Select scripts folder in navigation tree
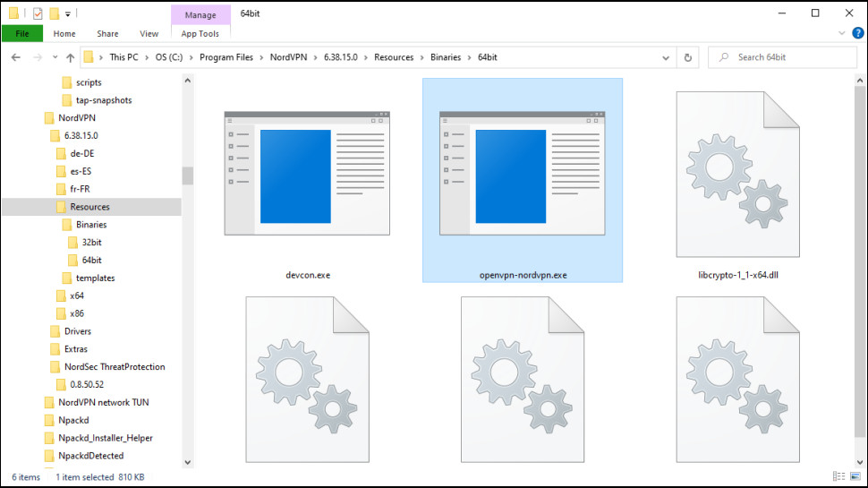The height and width of the screenshot is (488, 868). [x=89, y=82]
